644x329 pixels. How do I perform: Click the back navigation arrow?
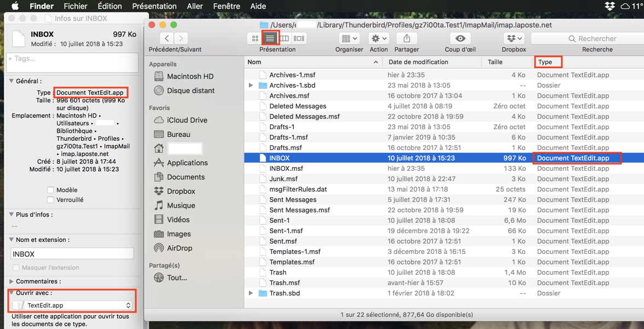click(167, 39)
